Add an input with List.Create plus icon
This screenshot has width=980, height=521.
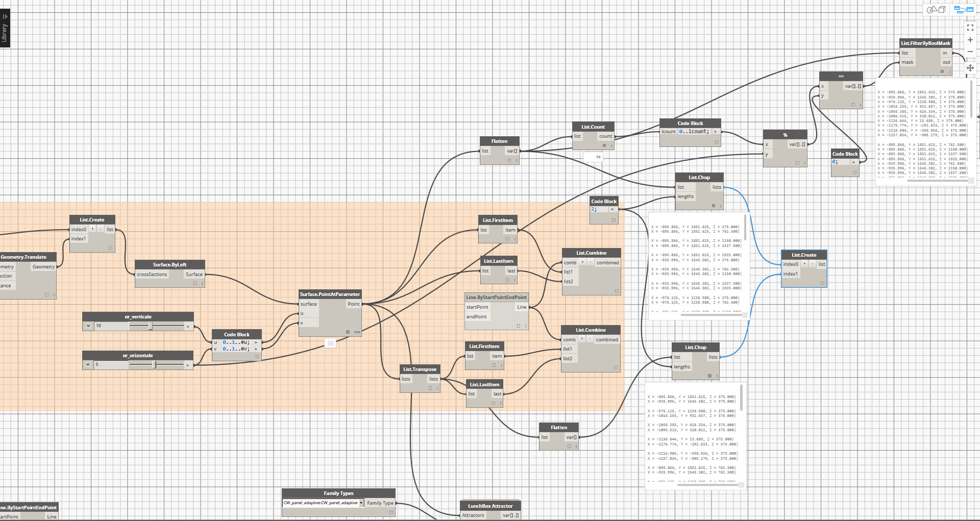point(804,264)
